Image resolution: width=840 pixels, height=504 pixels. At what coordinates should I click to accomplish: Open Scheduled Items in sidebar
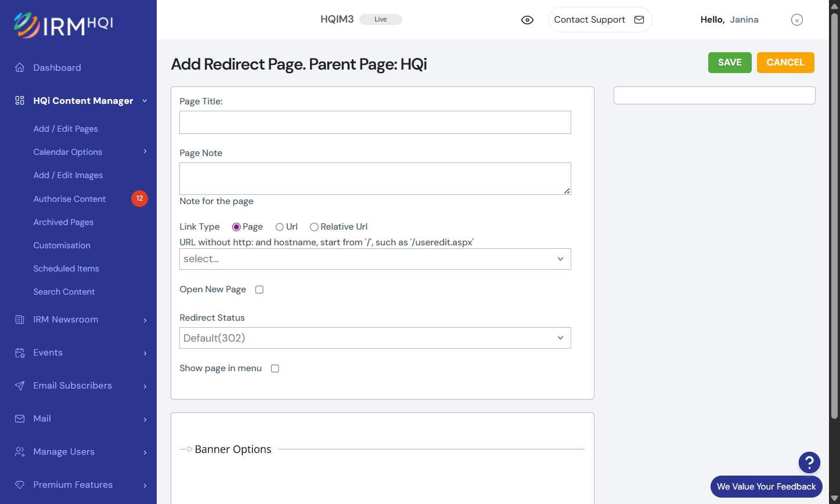click(66, 269)
